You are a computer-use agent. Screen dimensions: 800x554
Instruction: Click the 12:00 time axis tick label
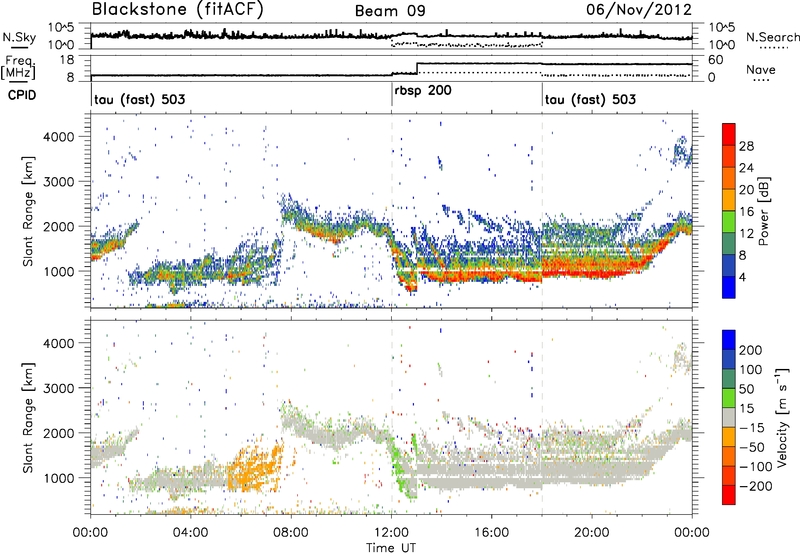click(391, 533)
